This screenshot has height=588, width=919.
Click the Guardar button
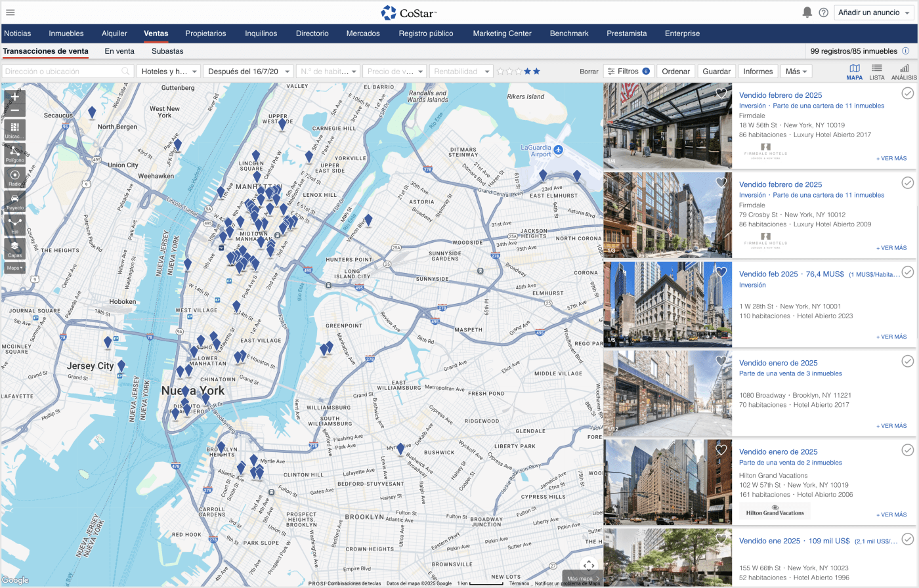tap(716, 72)
